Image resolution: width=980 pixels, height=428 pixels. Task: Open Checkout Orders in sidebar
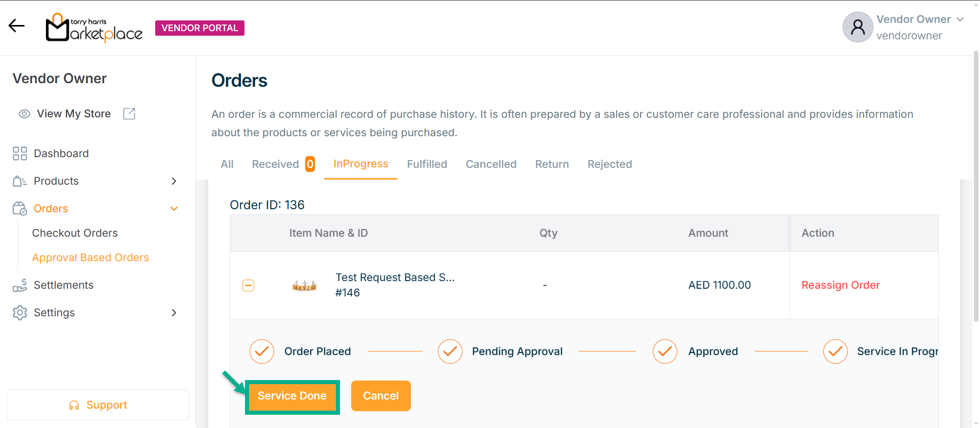coord(75,233)
